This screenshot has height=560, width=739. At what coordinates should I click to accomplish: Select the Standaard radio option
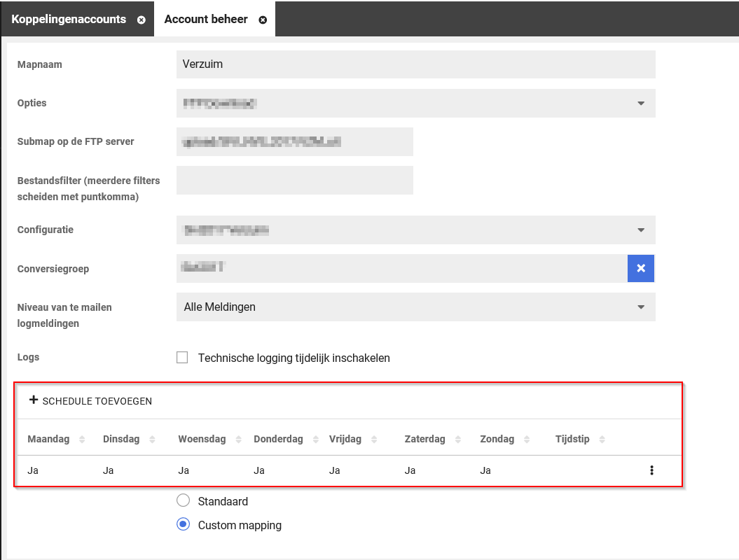tap(184, 500)
